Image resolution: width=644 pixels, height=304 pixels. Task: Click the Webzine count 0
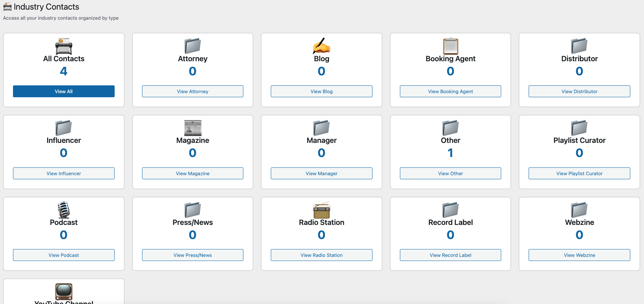[x=579, y=235]
